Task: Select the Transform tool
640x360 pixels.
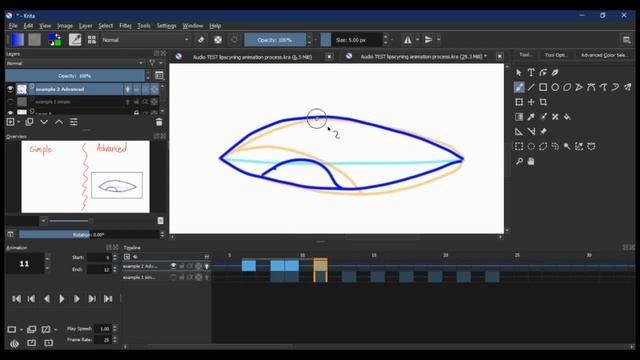Action: point(519,102)
